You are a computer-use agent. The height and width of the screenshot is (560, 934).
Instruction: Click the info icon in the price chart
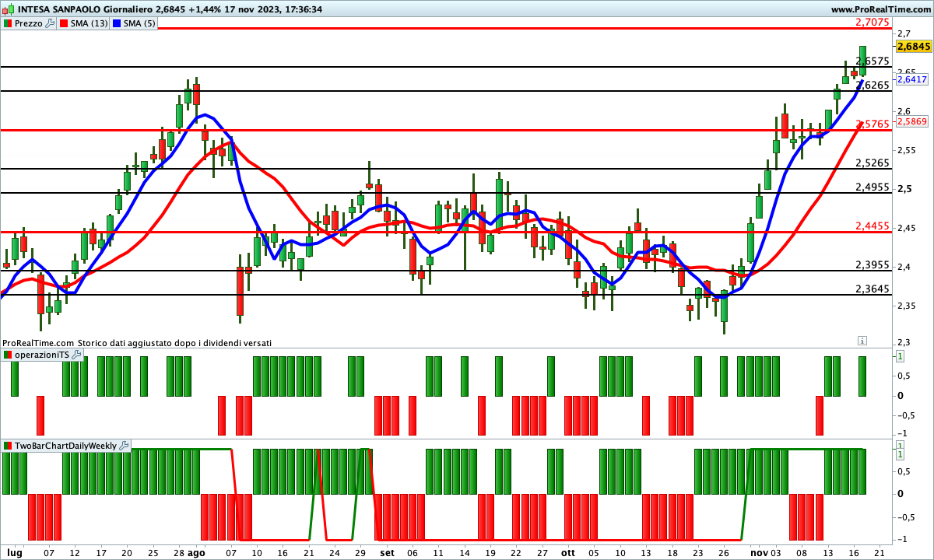tap(862, 341)
